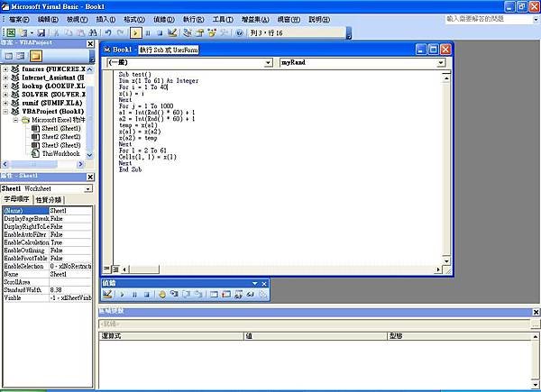Screen dimensions: 541x392
Task: Open the myRand procedure dropdown
Action: (x=441, y=63)
